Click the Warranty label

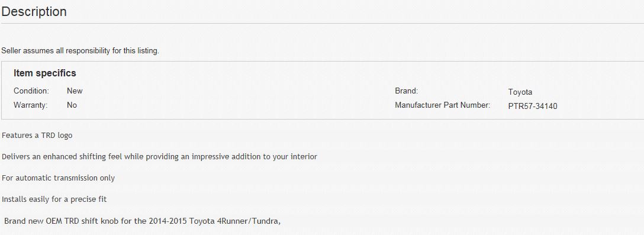click(30, 105)
